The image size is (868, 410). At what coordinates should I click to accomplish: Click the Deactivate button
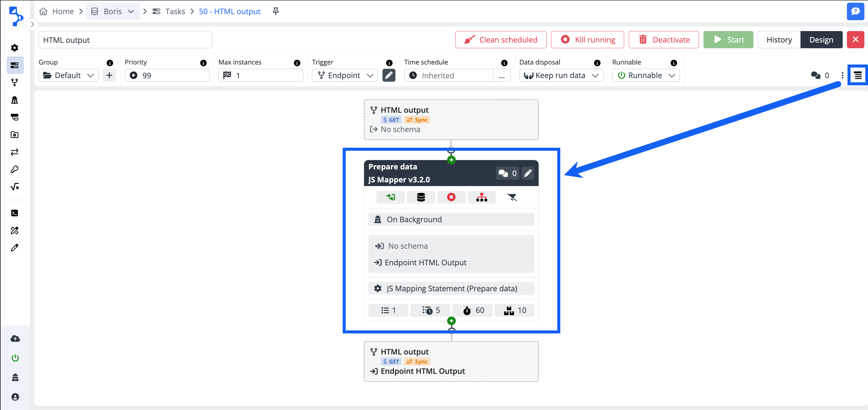pyautogui.click(x=663, y=40)
